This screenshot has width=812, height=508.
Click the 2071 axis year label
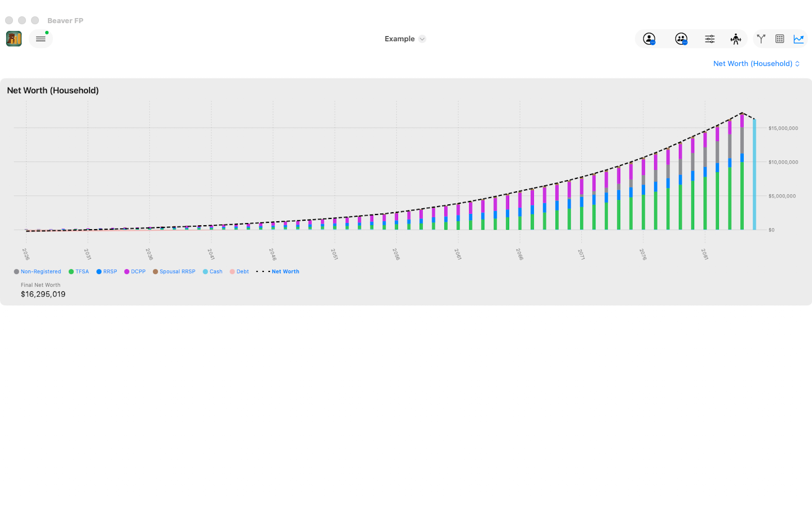581,255
